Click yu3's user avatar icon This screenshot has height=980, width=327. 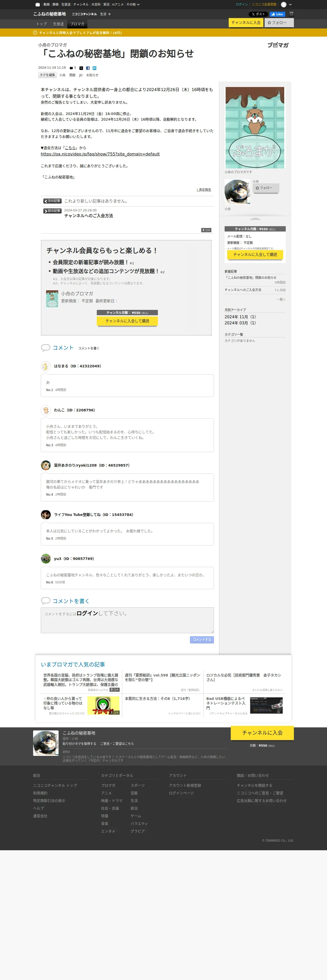click(46, 558)
